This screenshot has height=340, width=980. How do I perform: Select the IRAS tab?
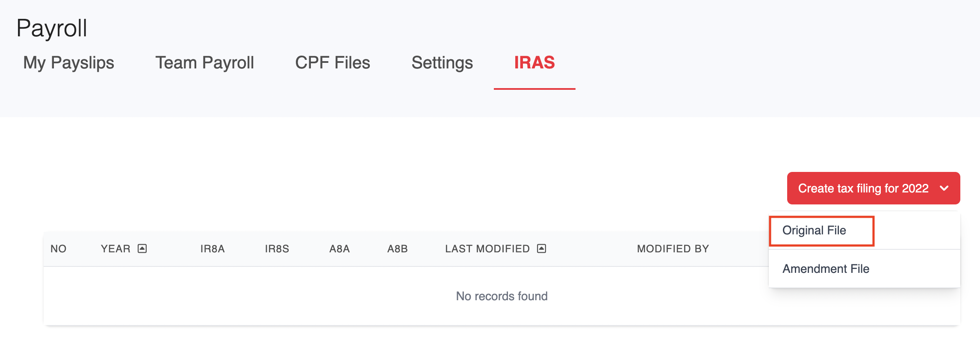pos(534,63)
